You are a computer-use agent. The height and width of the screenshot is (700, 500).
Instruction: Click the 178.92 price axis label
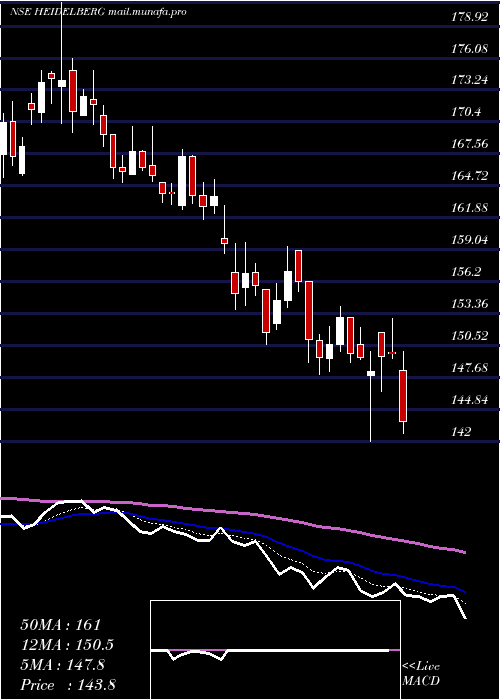click(469, 17)
